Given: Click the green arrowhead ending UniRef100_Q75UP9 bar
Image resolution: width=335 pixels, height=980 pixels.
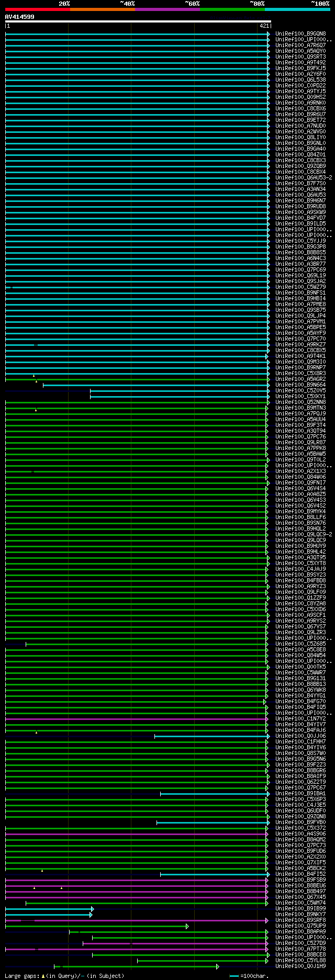Looking at the screenshot, I should coord(187,926).
